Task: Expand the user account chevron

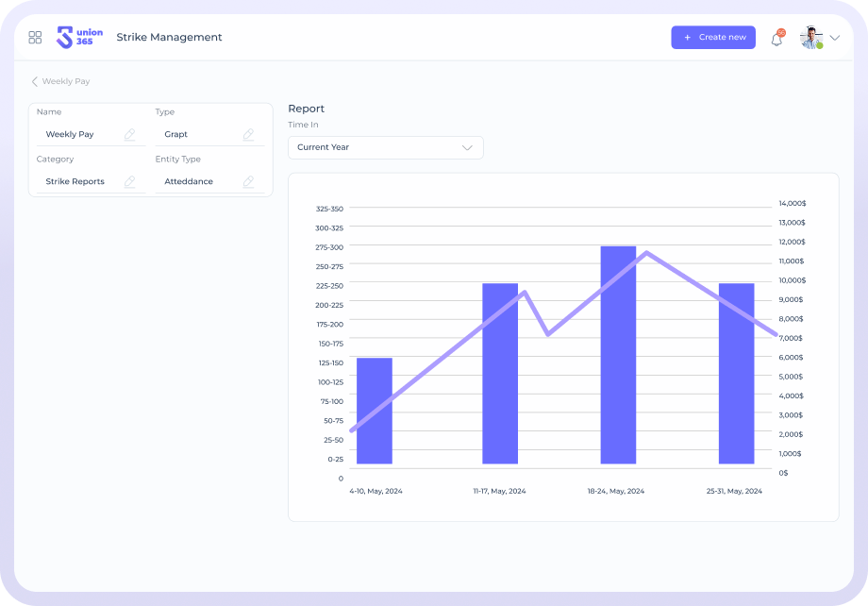Action: click(835, 39)
